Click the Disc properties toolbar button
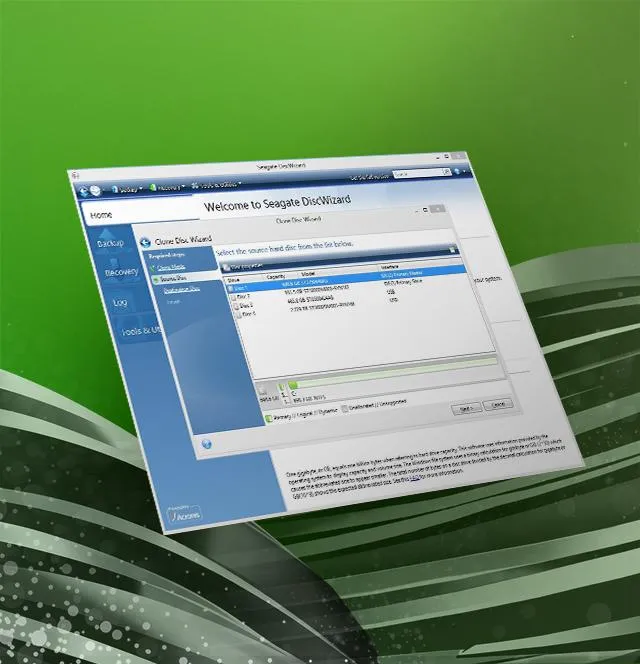Screen dimensions: 640x664 click(x=242, y=267)
